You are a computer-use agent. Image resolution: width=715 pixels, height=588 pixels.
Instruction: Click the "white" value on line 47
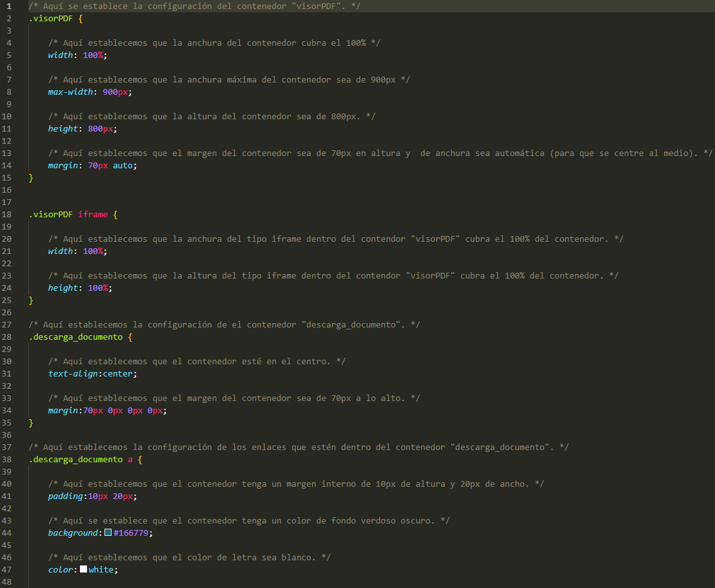(101, 570)
